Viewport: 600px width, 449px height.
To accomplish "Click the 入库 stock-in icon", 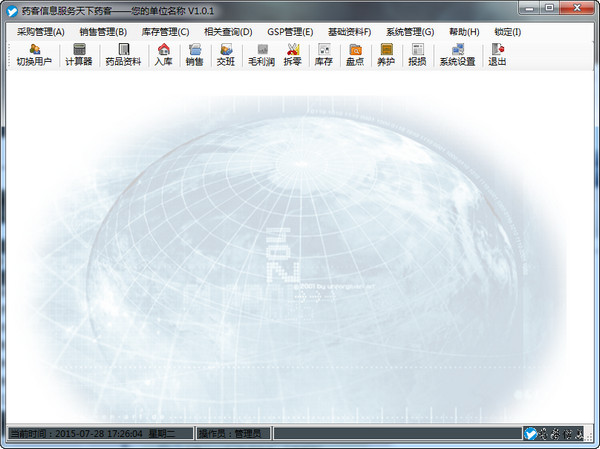I will [x=163, y=55].
